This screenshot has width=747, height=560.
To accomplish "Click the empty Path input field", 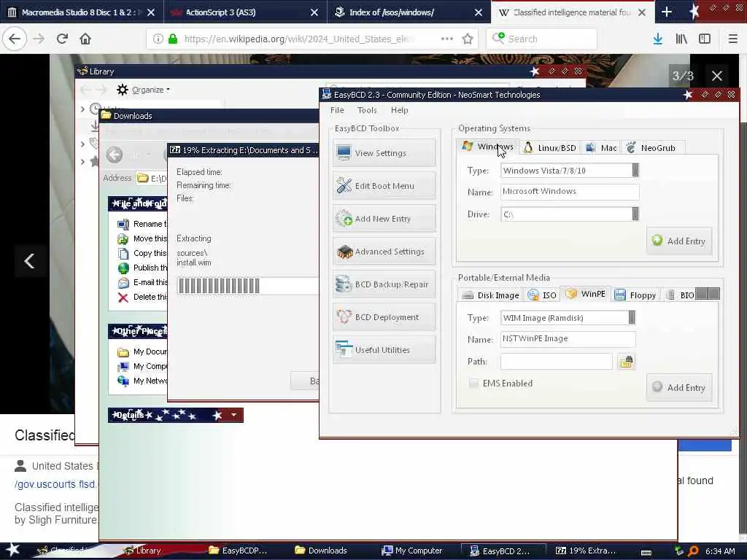I will pyautogui.click(x=556, y=362).
